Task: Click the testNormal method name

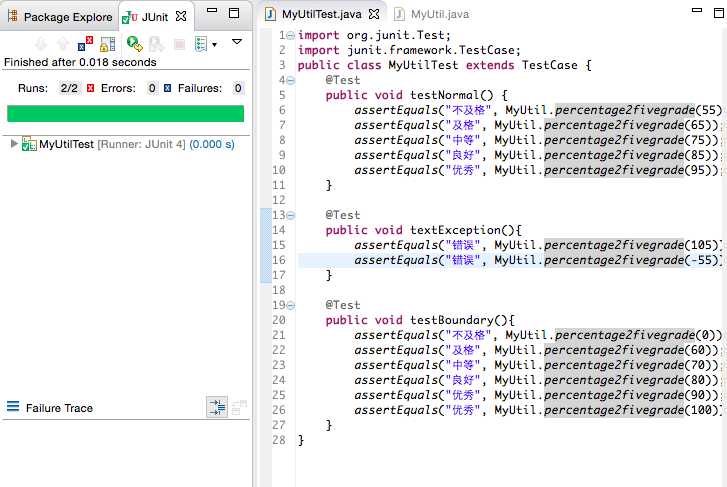Action: 445,95
